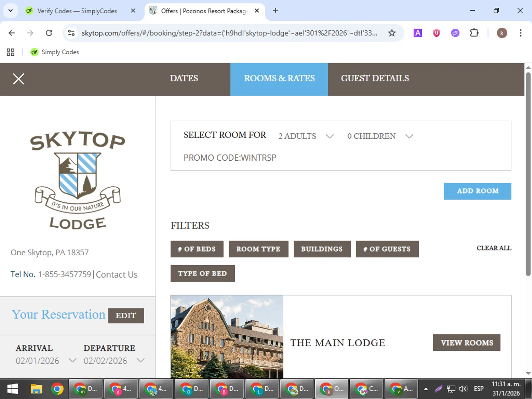
Task: Switch to the Chrome window with the teal o badge
Action: [192, 389]
